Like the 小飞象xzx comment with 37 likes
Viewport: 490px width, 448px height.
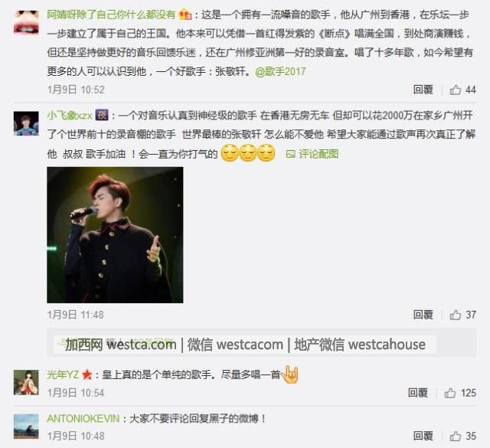click(456, 315)
